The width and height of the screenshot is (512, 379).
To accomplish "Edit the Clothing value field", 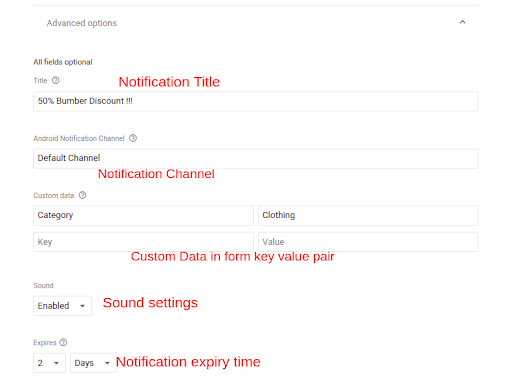I will (x=368, y=215).
